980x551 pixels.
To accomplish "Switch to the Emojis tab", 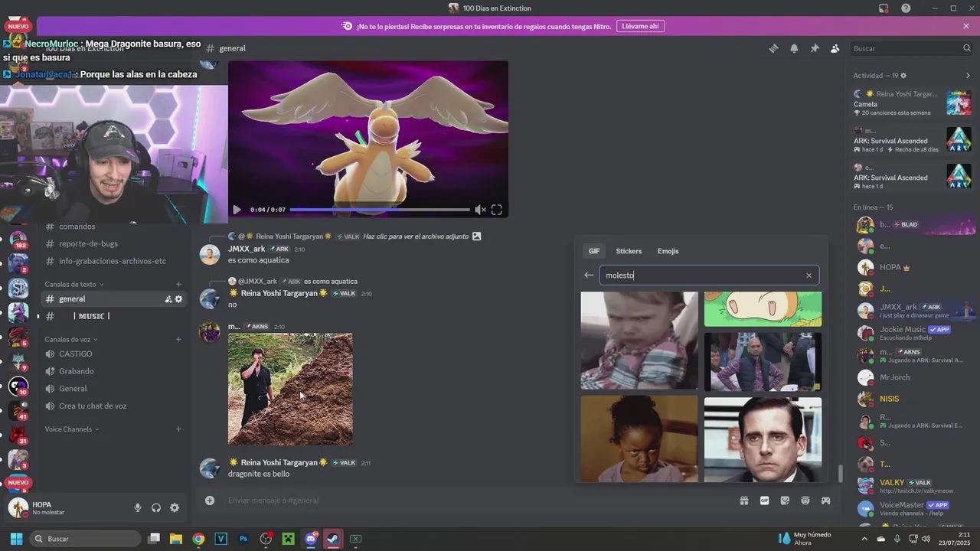I will pyautogui.click(x=668, y=251).
